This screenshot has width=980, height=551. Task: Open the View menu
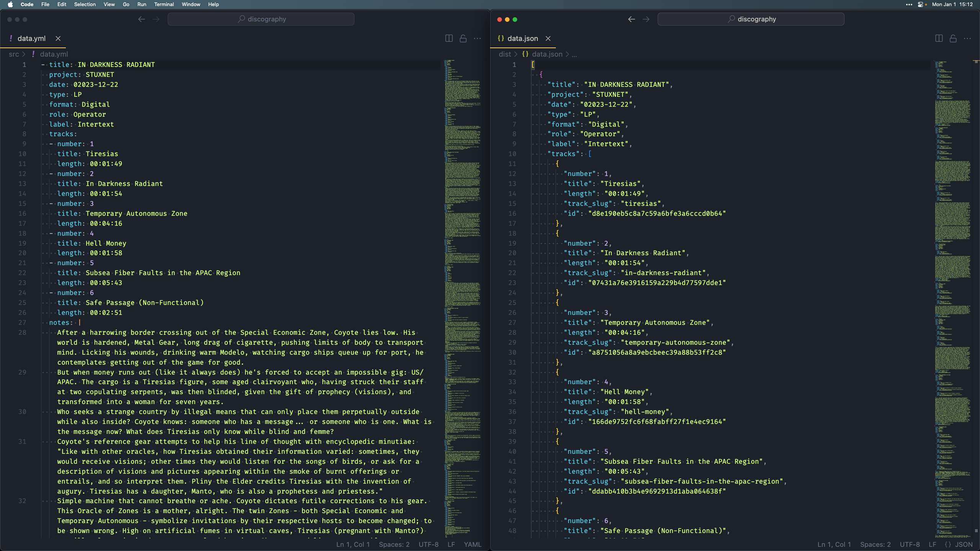click(x=109, y=4)
